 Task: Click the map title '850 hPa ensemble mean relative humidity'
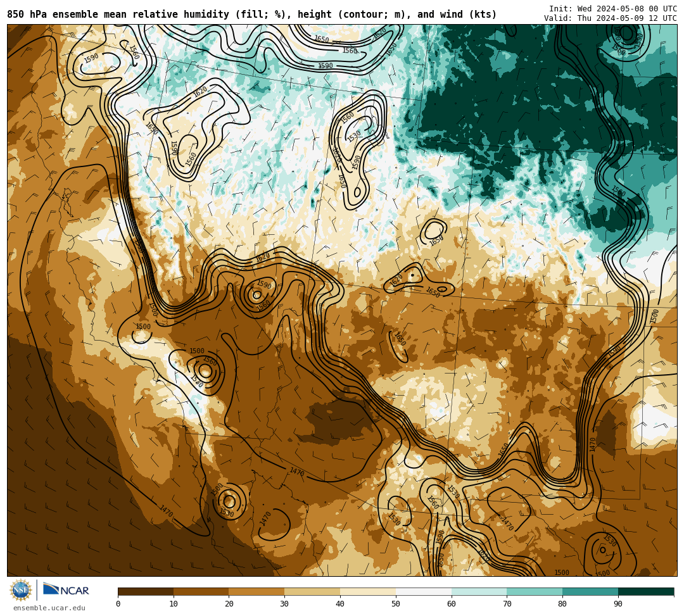(x=118, y=15)
